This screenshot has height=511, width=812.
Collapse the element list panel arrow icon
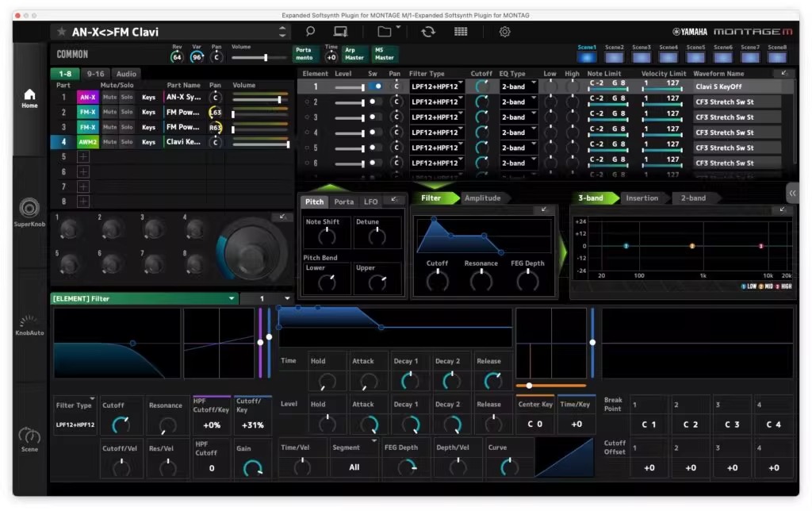pos(783,73)
